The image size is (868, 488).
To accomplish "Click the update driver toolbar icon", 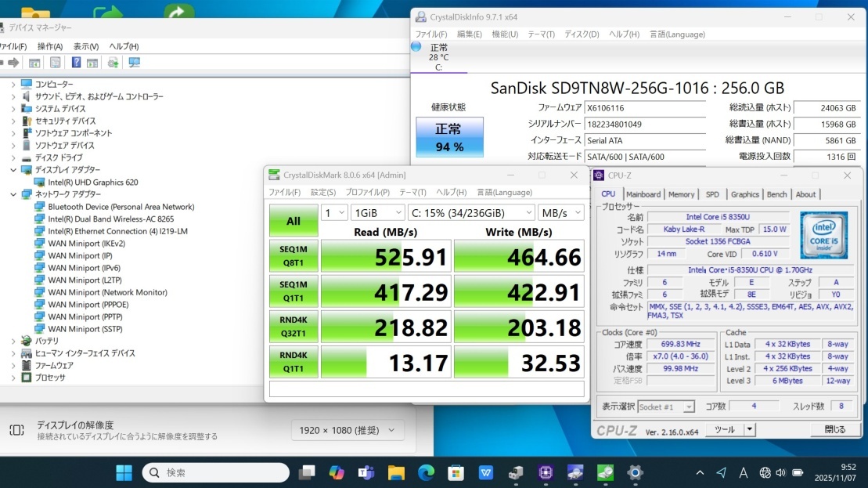I will [x=113, y=63].
